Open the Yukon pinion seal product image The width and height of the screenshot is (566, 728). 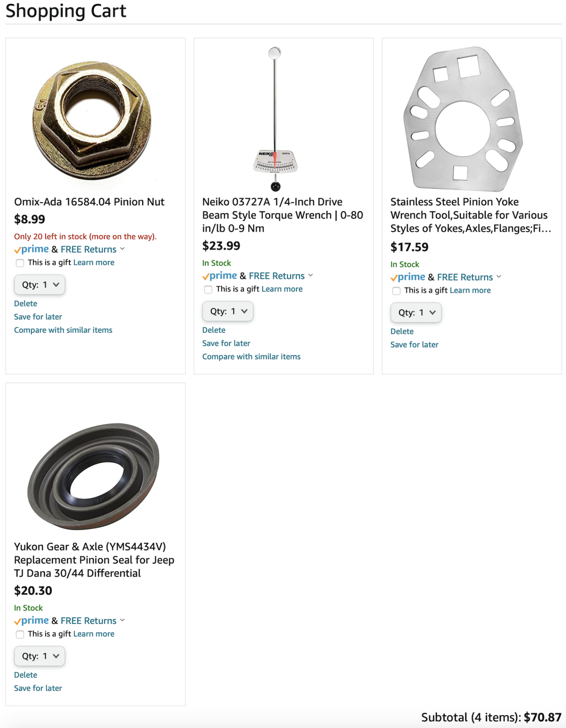click(94, 476)
